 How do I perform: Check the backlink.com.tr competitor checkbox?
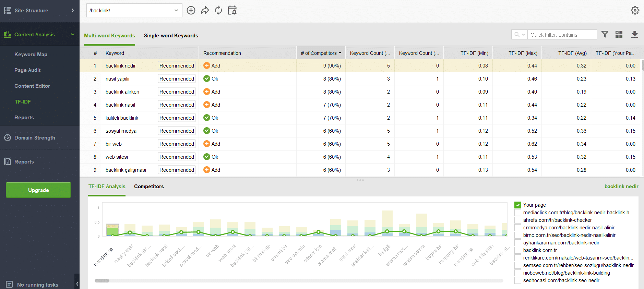pyautogui.click(x=518, y=250)
